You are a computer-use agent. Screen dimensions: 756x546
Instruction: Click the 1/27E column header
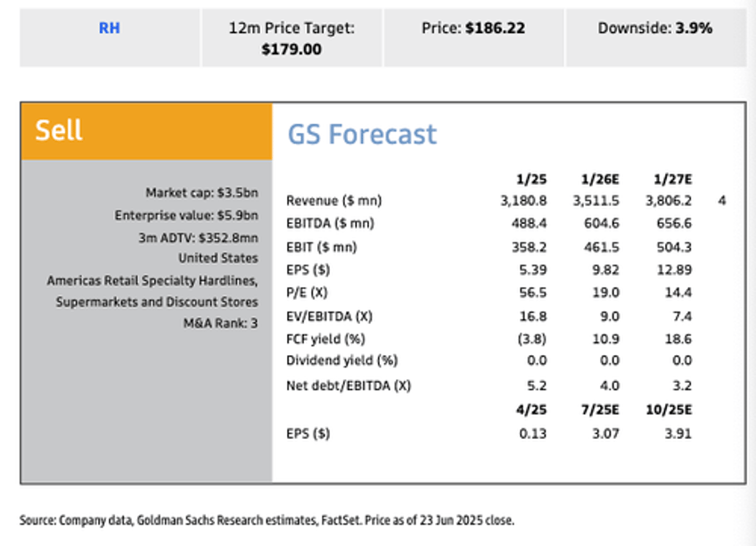click(672, 179)
